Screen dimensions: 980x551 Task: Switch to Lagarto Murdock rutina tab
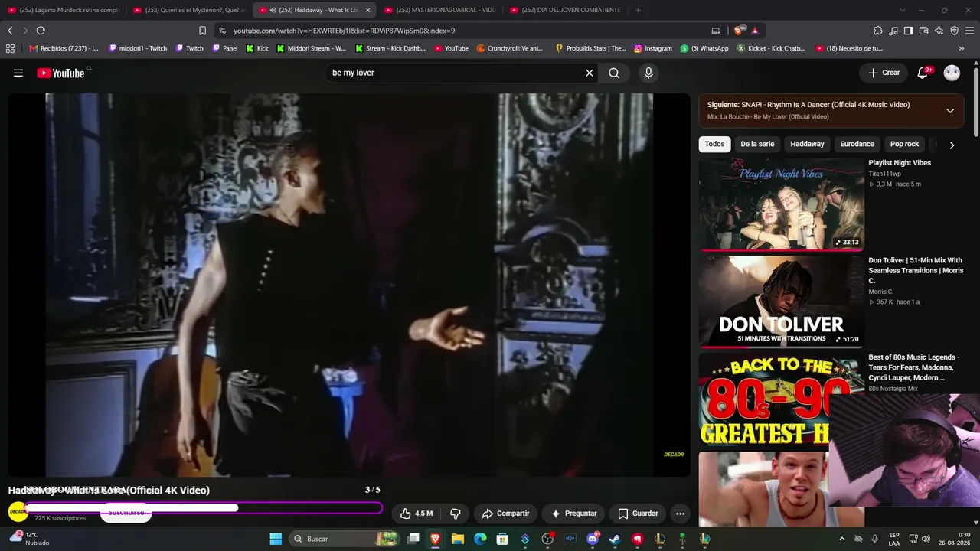click(64, 10)
